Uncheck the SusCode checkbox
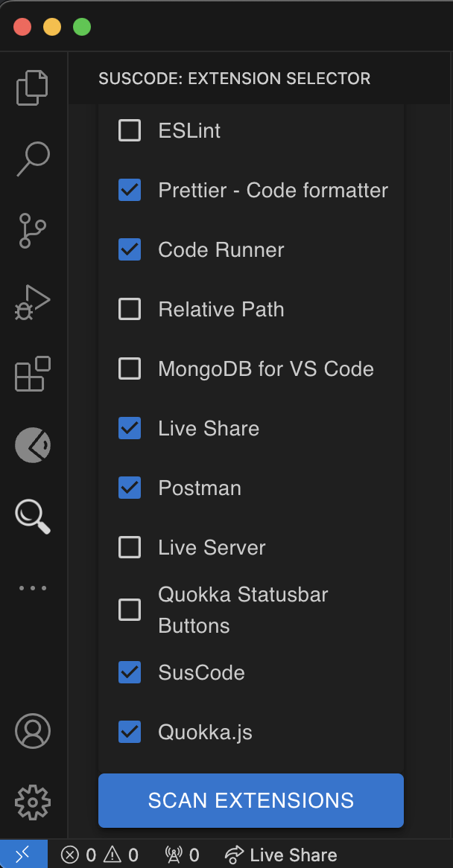The width and height of the screenshot is (453, 868). pos(130,673)
